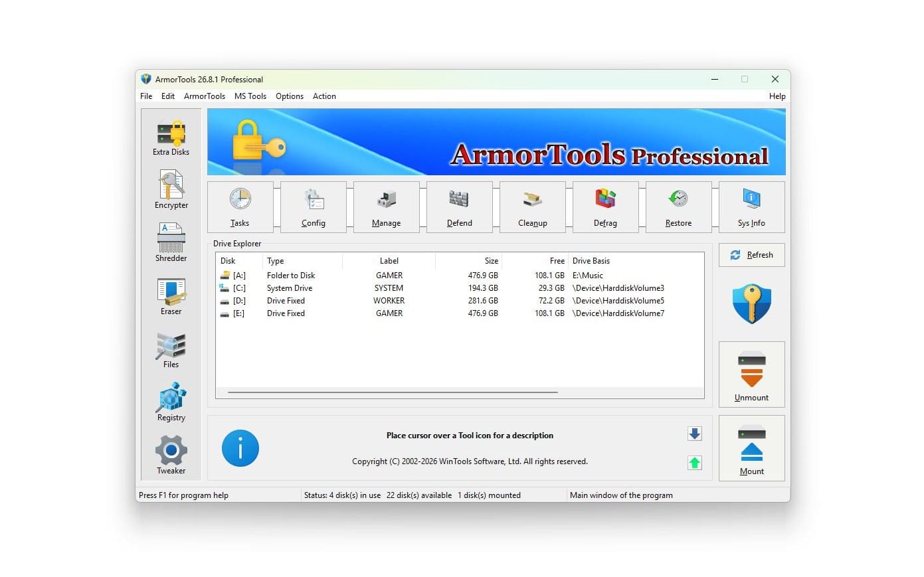924x577 pixels.
Task: Open the Defrag tool
Action: [x=606, y=206]
